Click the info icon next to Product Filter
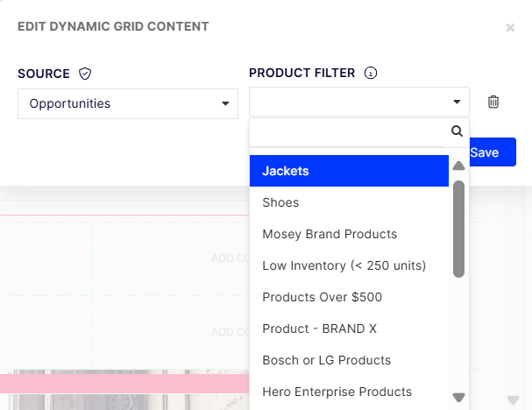 pos(371,73)
